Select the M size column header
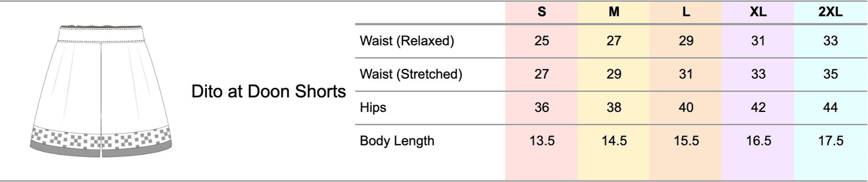This screenshot has height=182, width=868. point(614,12)
